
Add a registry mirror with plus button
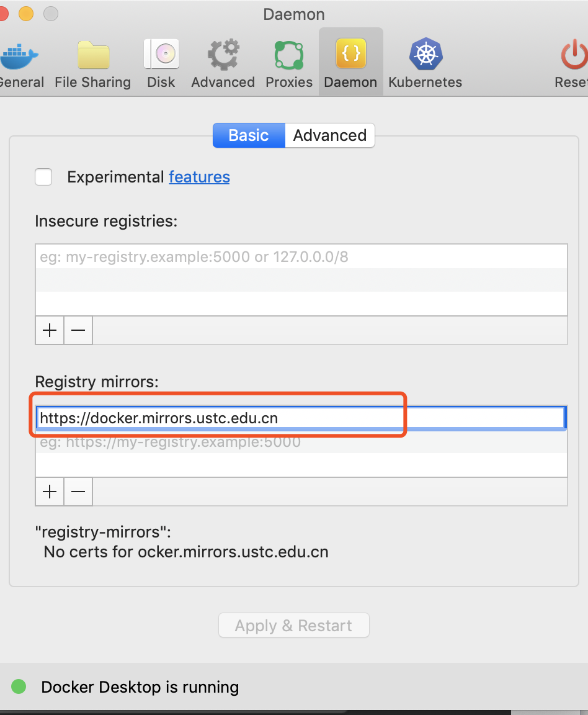click(50, 492)
